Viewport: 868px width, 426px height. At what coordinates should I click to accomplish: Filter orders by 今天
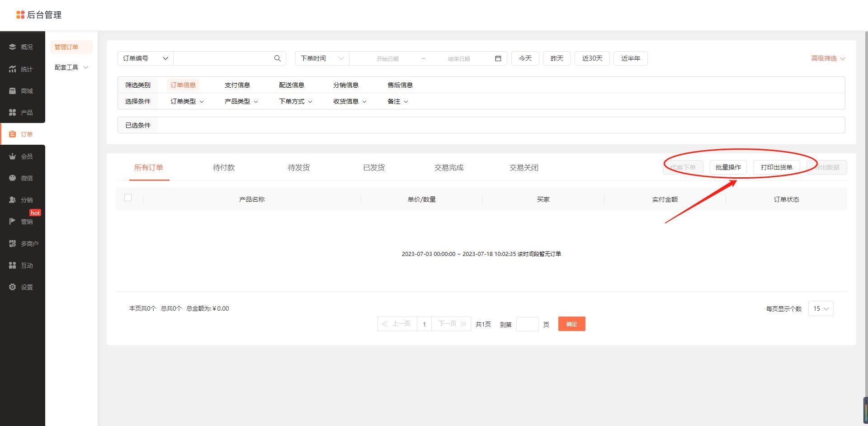(525, 58)
